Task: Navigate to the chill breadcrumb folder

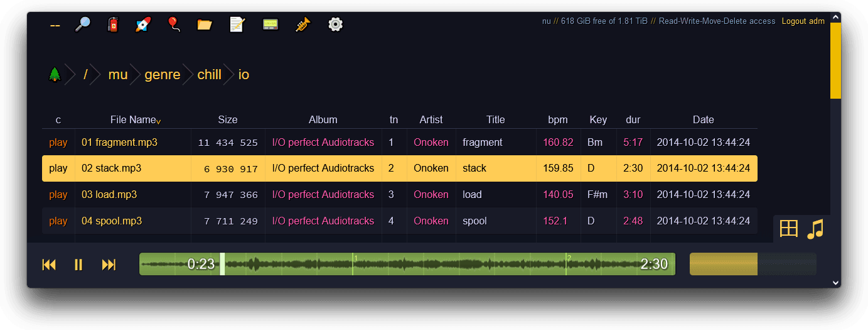Action: 209,75
